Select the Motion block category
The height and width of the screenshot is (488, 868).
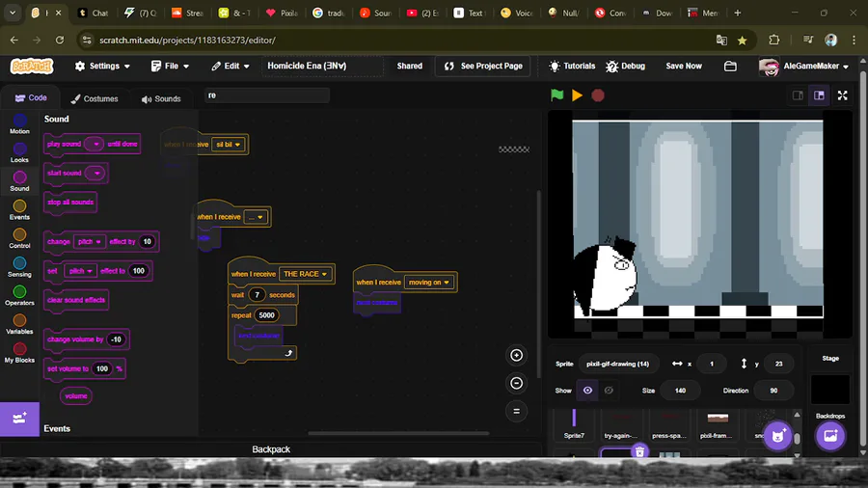[19, 124]
